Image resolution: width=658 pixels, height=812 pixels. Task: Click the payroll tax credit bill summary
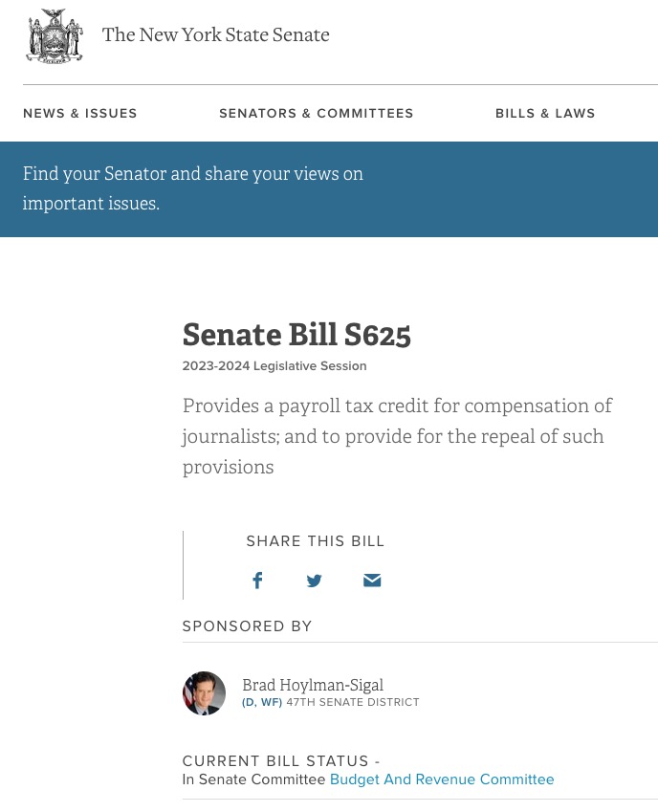coord(397,436)
